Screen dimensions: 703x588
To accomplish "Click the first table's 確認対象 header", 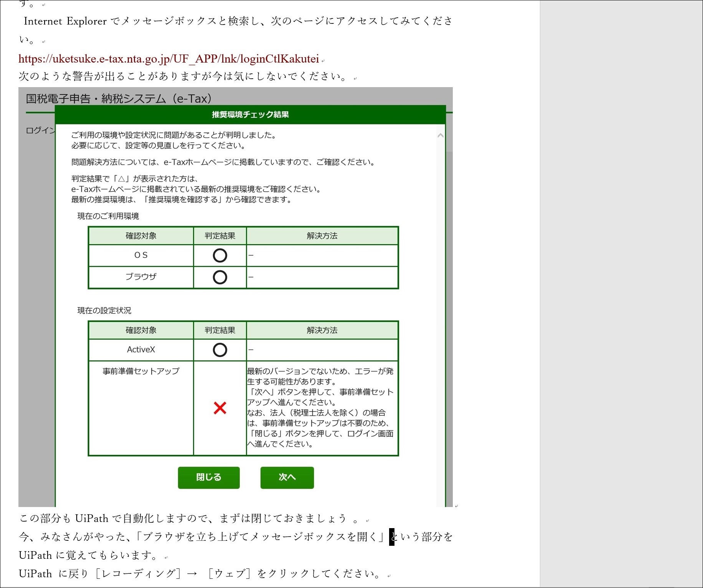I will 141,236.
